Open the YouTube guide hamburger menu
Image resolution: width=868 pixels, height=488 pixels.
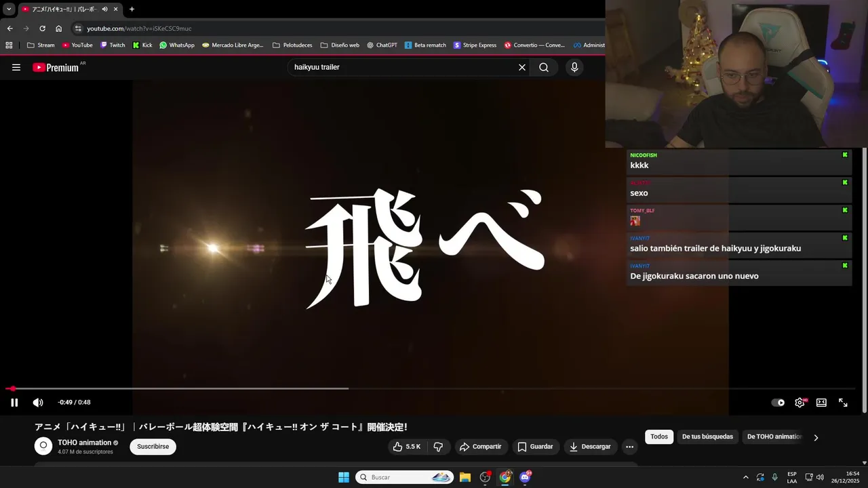pyautogui.click(x=16, y=67)
